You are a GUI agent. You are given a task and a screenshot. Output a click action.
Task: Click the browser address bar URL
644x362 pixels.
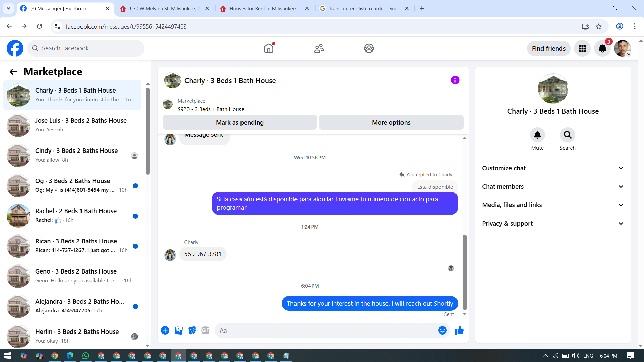(x=126, y=26)
